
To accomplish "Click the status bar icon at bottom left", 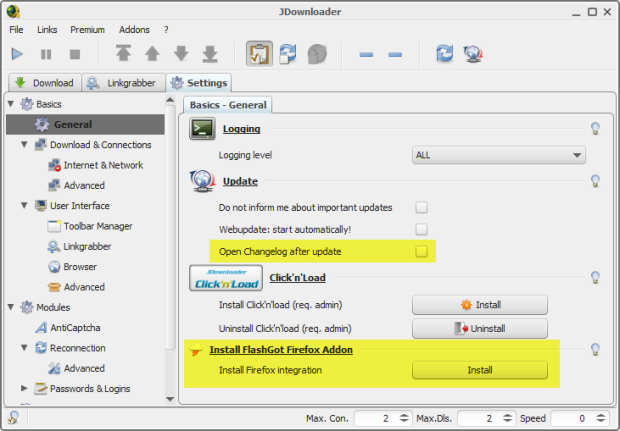I will (x=13, y=418).
